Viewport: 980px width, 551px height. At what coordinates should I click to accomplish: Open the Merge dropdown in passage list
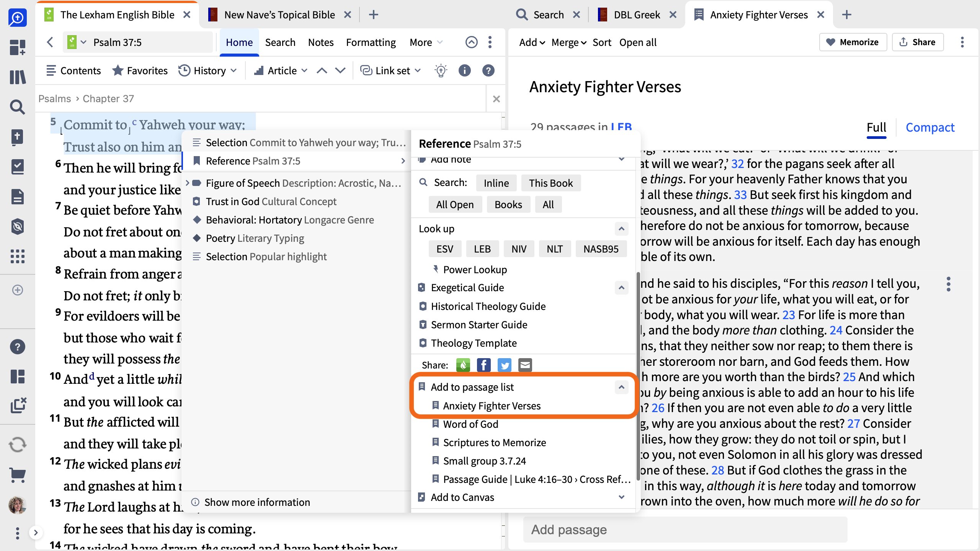[569, 42]
